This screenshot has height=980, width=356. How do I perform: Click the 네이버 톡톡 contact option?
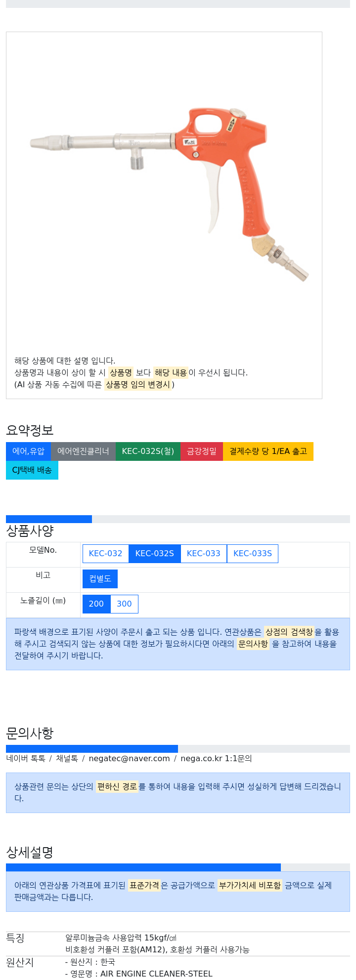[26, 758]
